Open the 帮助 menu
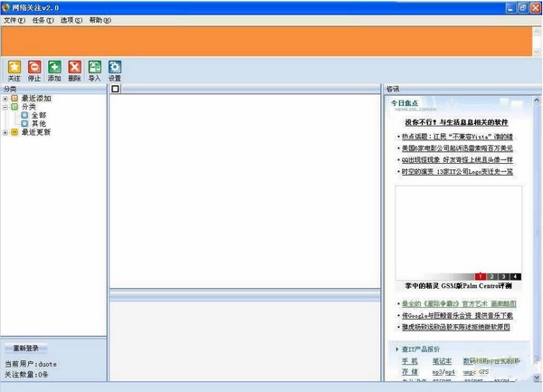543x392 pixels. [x=100, y=20]
